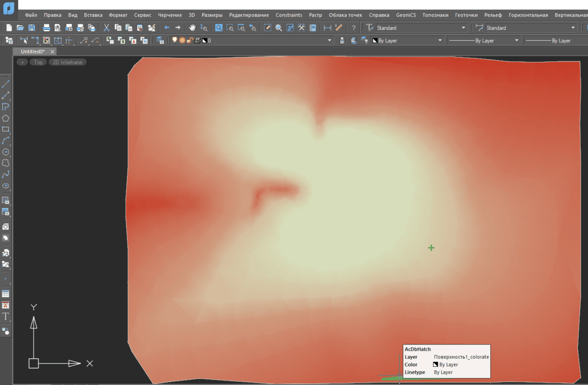Toggle layer 0 freeze sun icon

tap(182, 40)
